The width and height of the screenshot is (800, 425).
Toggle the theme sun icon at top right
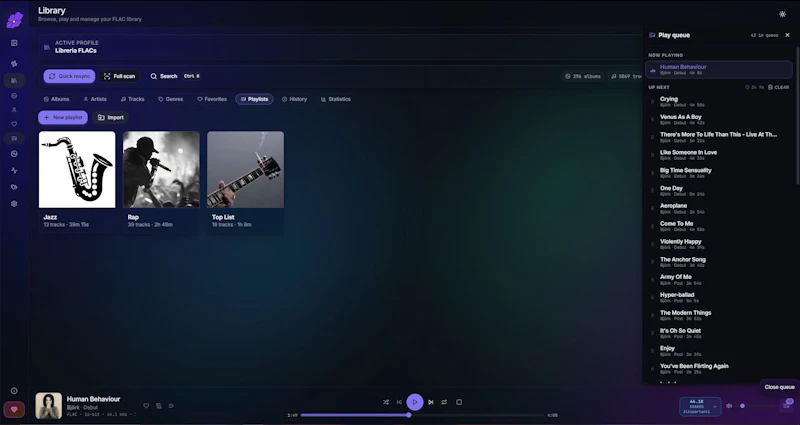(782, 14)
